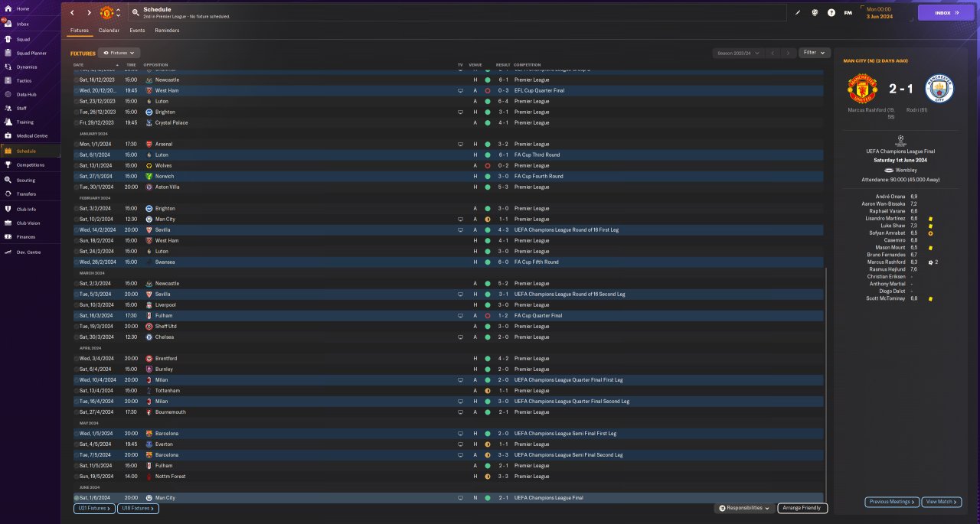Toggle reminder circle for Arsenal fixture
The image size is (980, 524).
point(77,144)
